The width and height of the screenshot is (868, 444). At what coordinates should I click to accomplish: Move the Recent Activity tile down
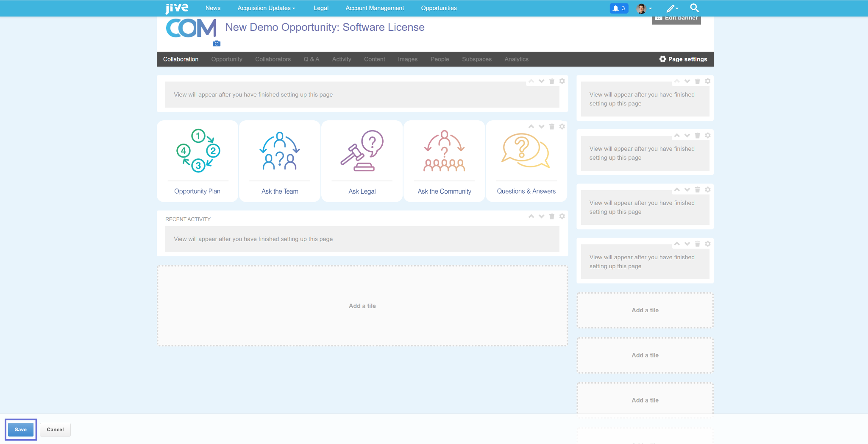click(x=541, y=216)
